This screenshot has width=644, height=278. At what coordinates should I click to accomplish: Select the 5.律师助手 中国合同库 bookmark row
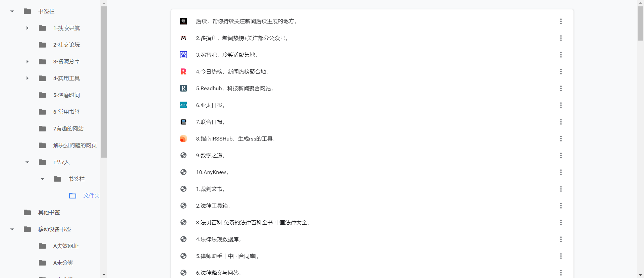coord(372,256)
